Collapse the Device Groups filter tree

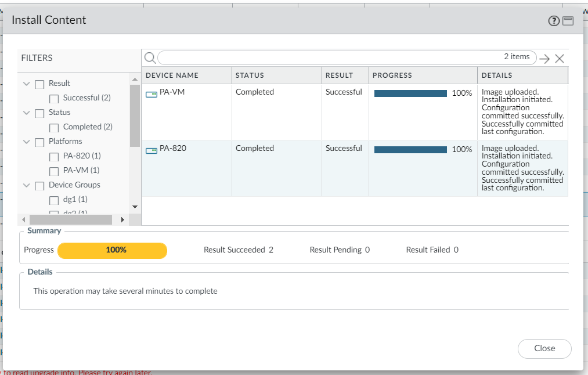tap(26, 185)
